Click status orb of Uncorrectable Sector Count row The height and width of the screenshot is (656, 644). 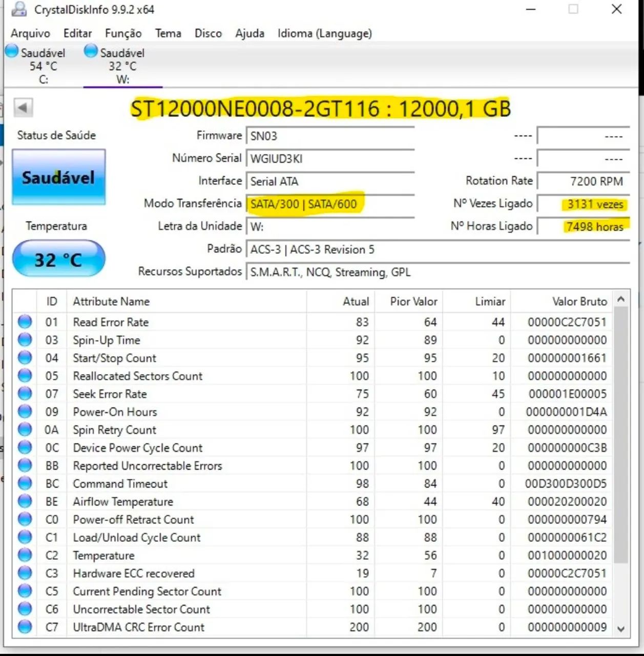click(x=25, y=609)
